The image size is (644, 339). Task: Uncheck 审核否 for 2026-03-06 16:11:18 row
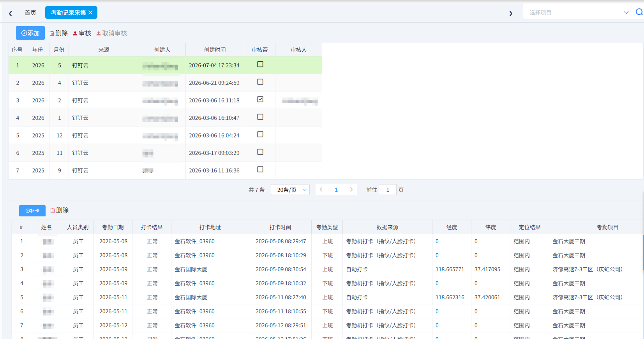click(x=260, y=99)
